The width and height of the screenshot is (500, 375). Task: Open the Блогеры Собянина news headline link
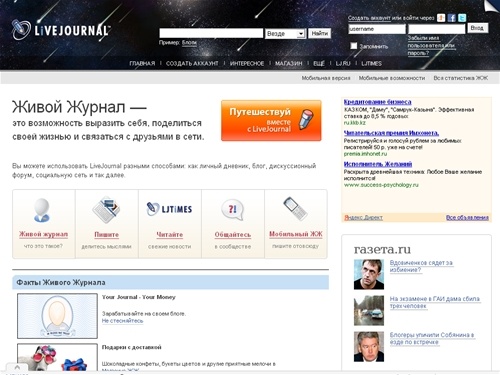[x=432, y=338]
